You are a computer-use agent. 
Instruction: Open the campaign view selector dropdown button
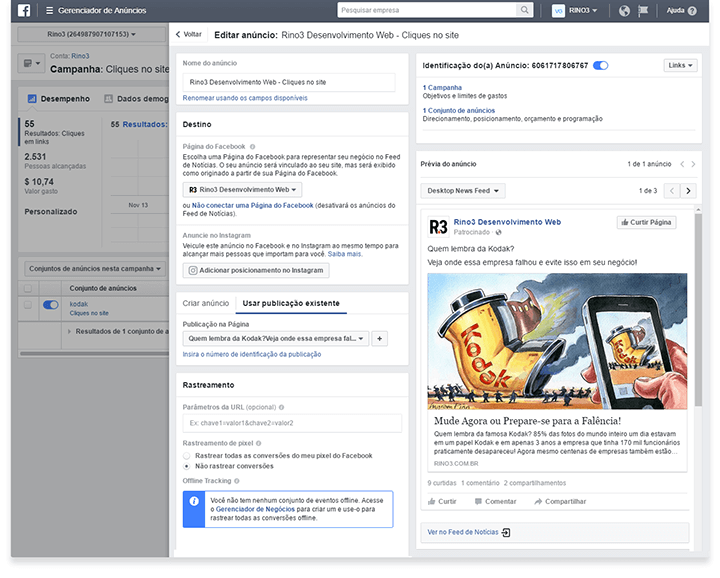click(31, 63)
